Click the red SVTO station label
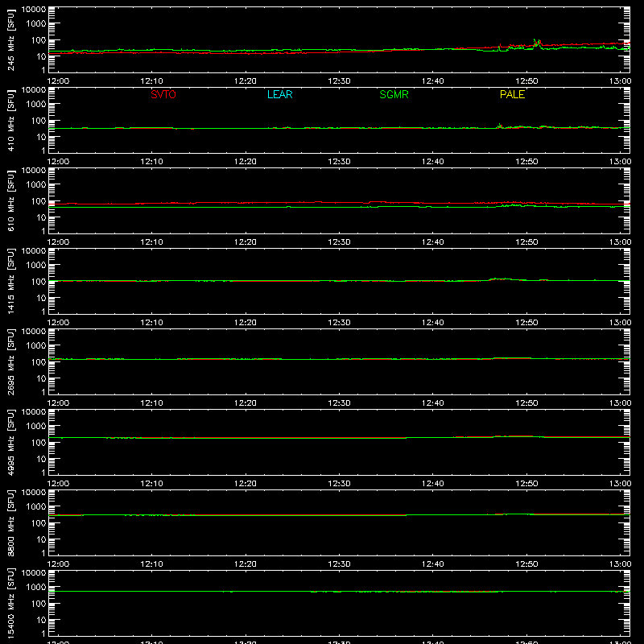 point(163,94)
